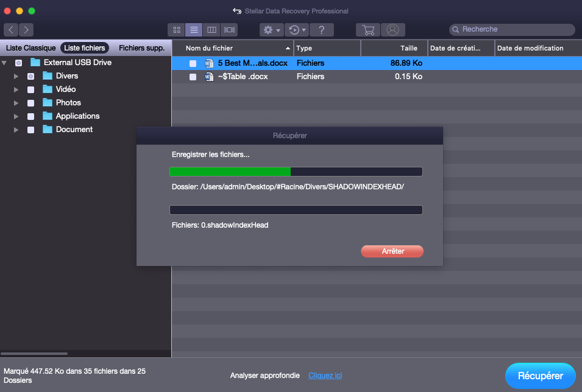Check the 5 Best M...als.docx file checkbox
The image size is (582, 392).
pos(193,63)
